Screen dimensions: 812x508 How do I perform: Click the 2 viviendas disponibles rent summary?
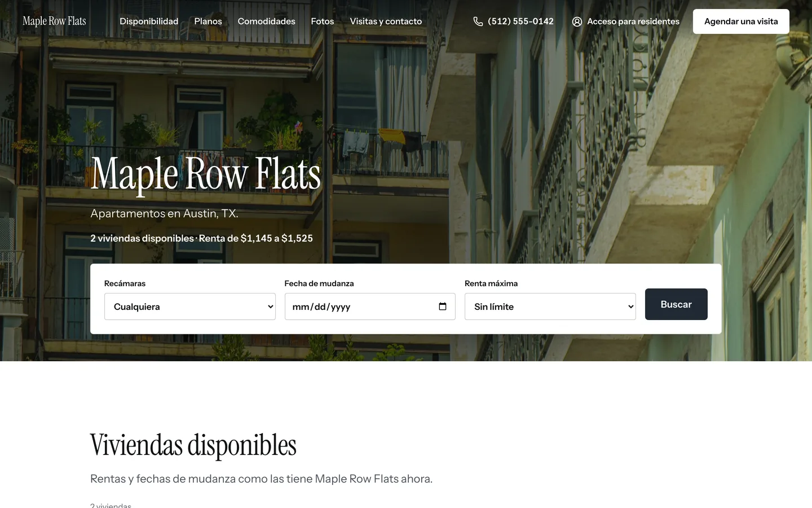(x=201, y=238)
